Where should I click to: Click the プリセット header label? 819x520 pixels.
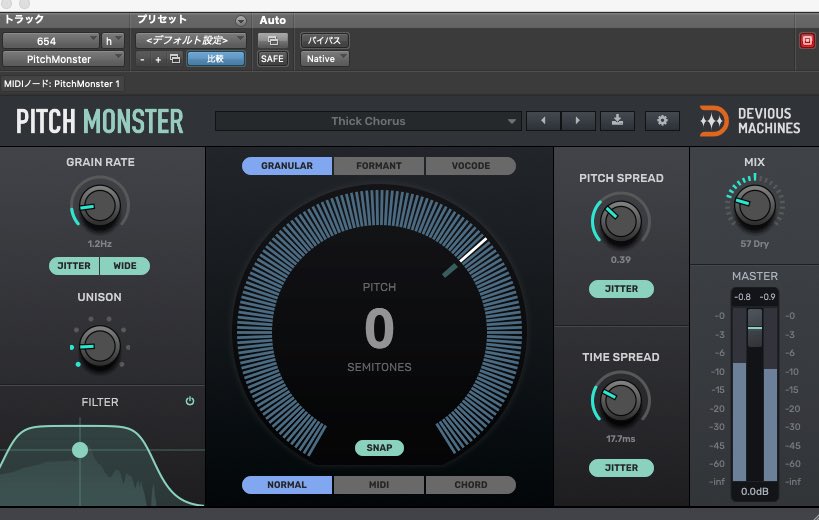161,19
